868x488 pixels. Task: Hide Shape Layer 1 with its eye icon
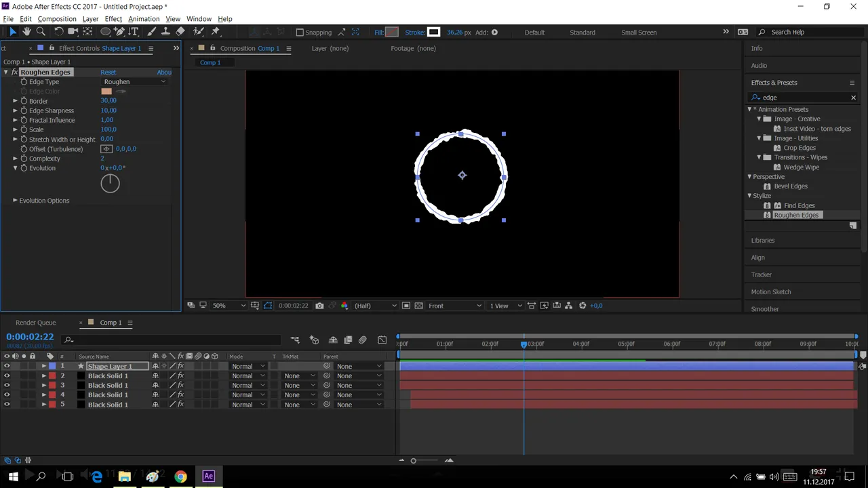click(7, 366)
